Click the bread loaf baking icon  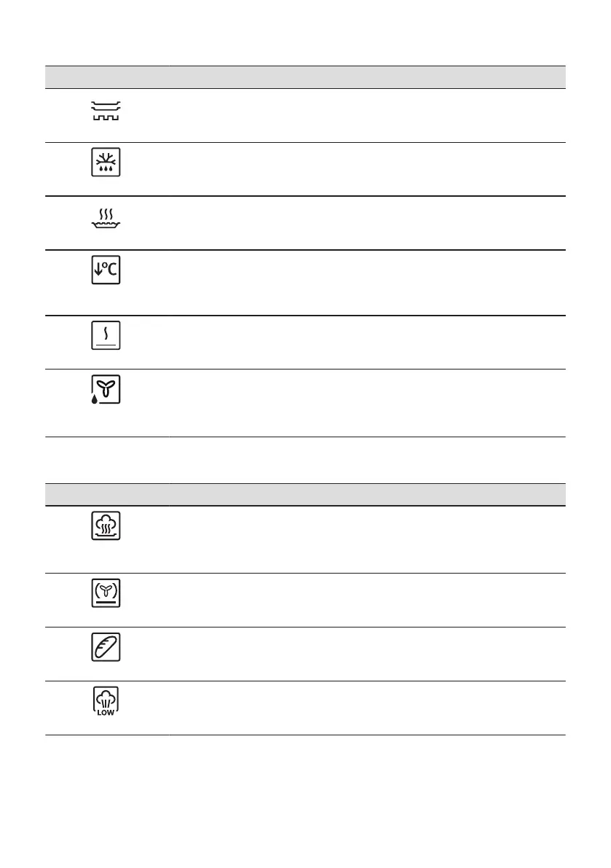pos(106,648)
